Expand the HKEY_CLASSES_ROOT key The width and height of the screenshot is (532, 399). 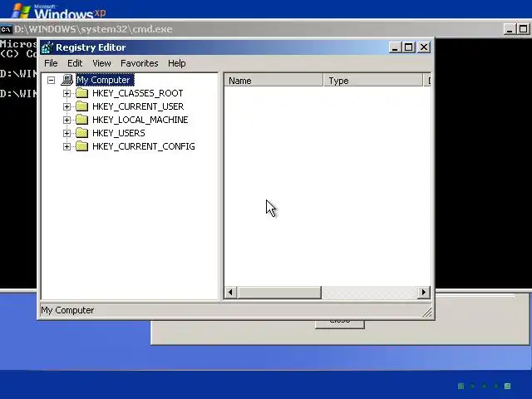pos(66,93)
